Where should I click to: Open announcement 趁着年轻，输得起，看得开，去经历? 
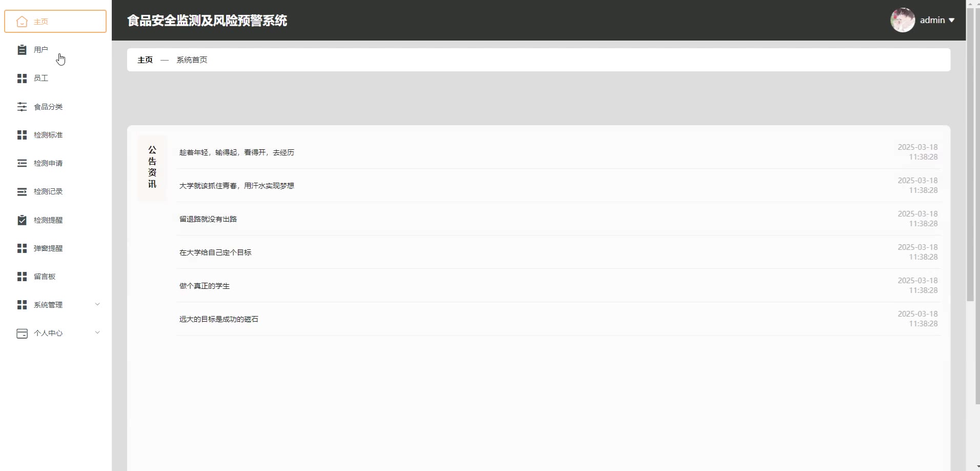click(x=237, y=152)
